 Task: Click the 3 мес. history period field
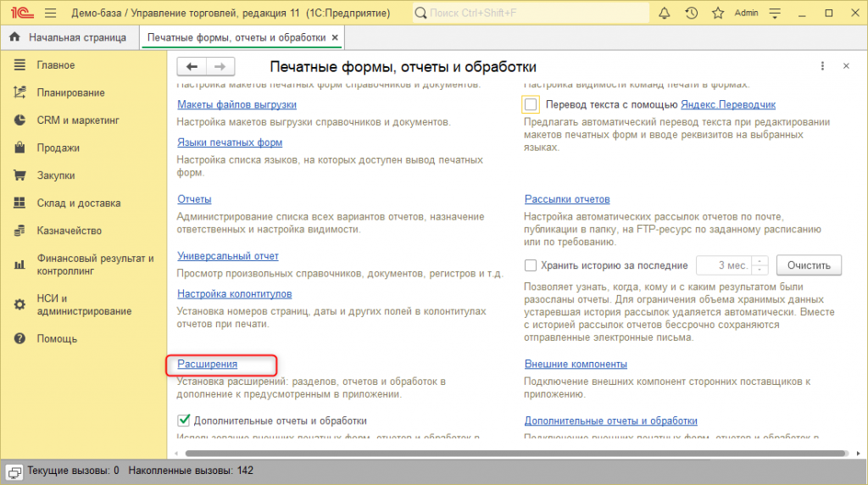point(724,265)
